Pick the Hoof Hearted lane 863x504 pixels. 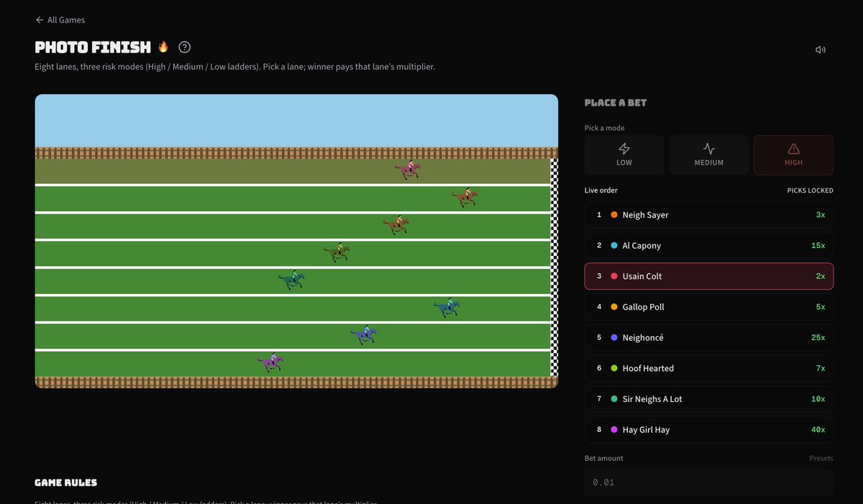click(709, 368)
